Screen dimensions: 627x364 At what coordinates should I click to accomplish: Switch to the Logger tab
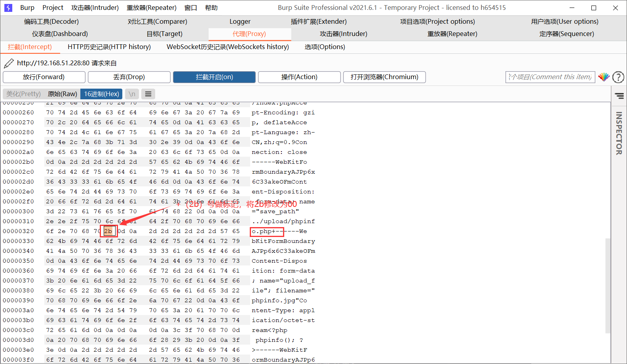coord(240,21)
